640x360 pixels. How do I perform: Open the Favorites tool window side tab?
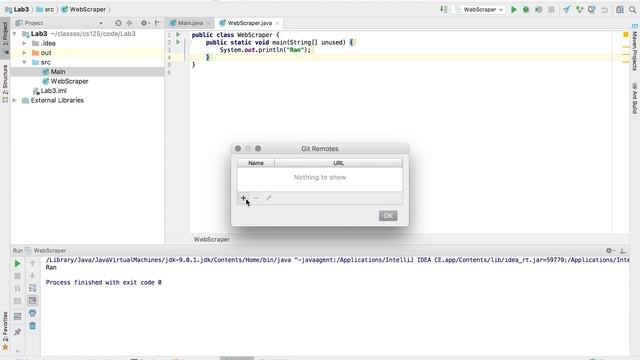(x=5, y=331)
